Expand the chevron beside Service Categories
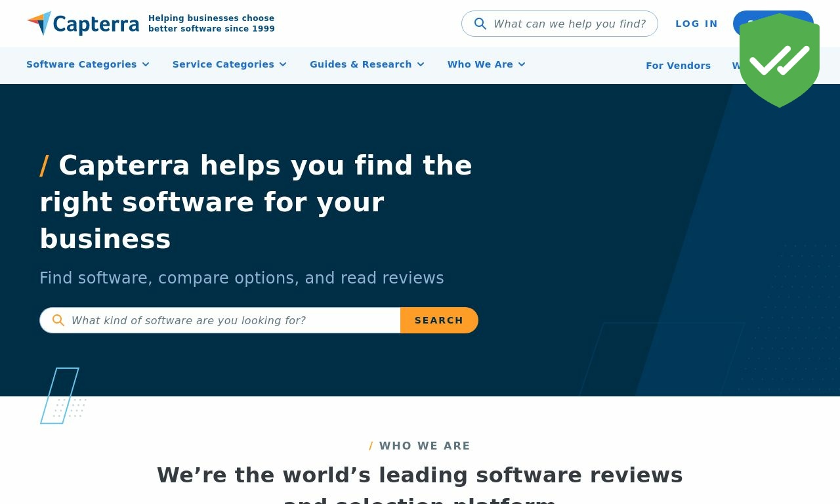 pyautogui.click(x=283, y=64)
